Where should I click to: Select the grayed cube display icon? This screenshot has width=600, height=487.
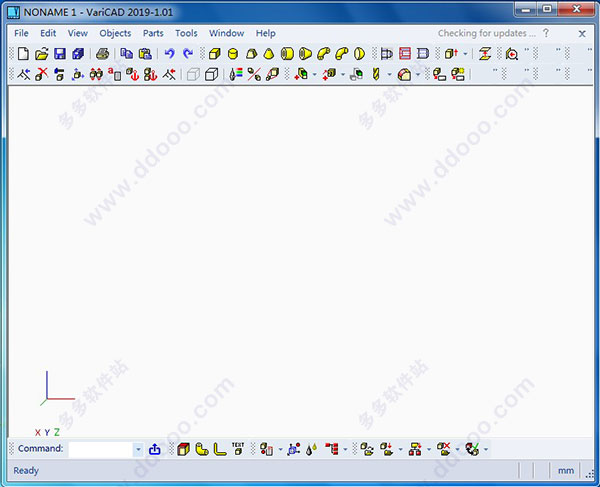click(193, 74)
